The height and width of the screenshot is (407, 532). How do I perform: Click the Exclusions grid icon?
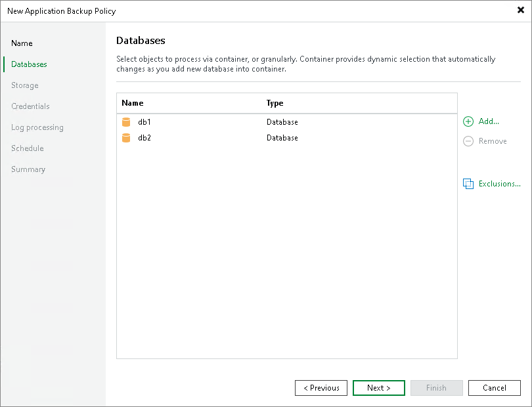click(468, 183)
